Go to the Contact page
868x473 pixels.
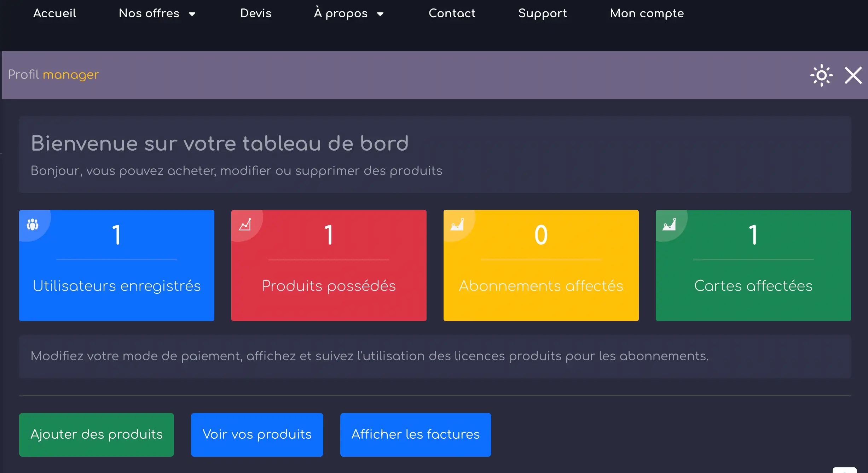[x=452, y=13]
